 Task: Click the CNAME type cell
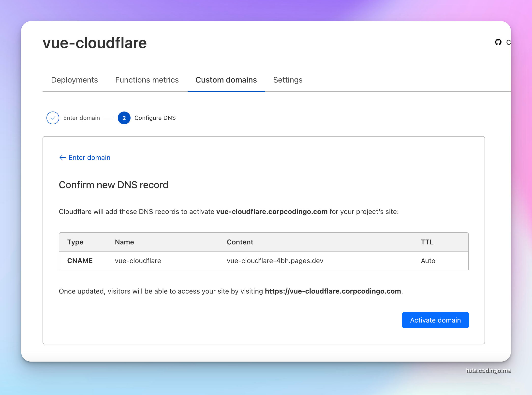pos(80,261)
